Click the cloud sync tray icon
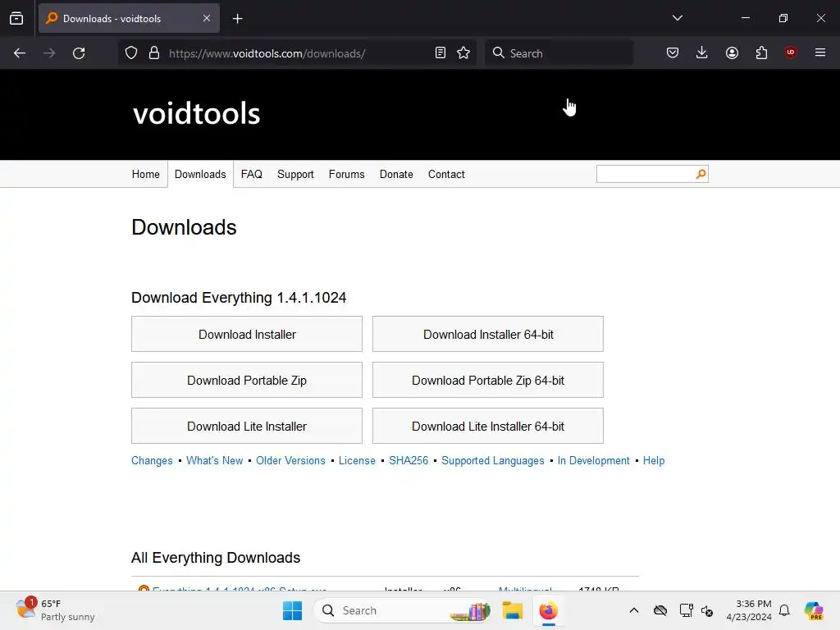The height and width of the screenshot is (630, 840). (x=660, y=610)
